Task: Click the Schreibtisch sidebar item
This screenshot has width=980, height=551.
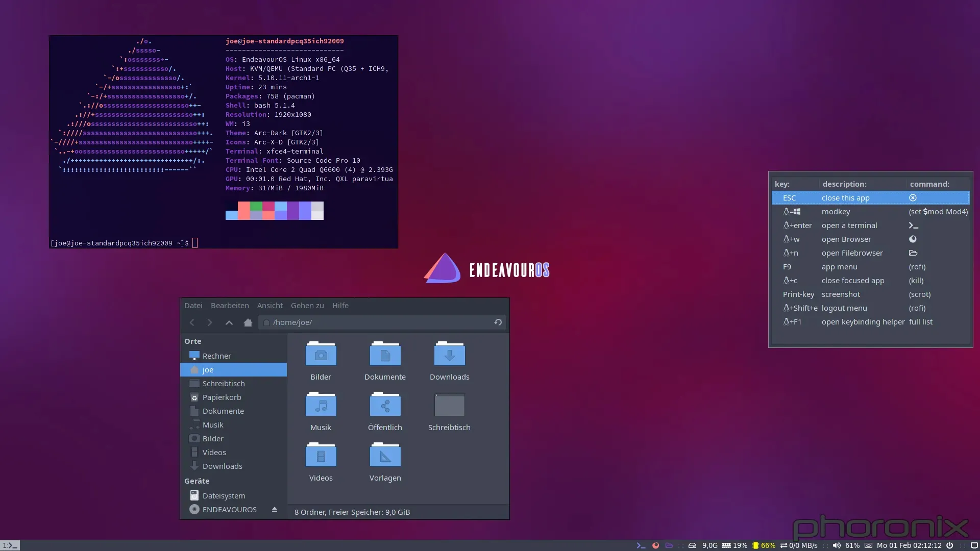Action: [x=224, y=383]
